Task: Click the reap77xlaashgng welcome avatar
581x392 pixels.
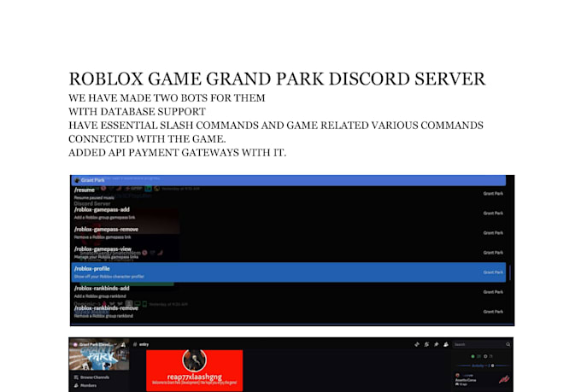Action: (x=194, y=360)
